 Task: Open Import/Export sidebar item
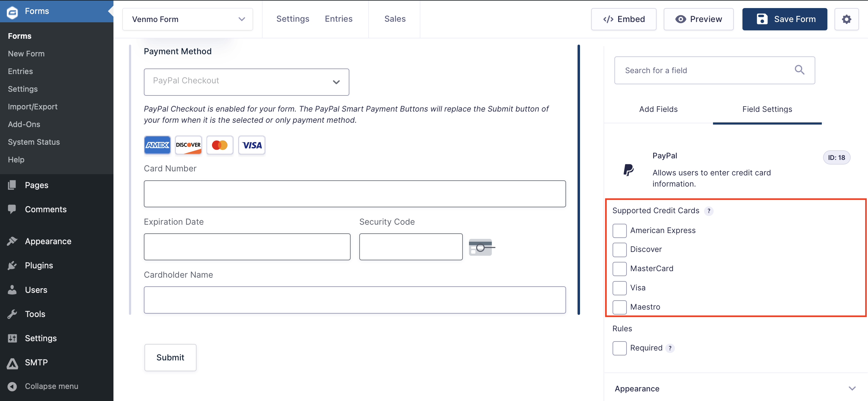33,107
